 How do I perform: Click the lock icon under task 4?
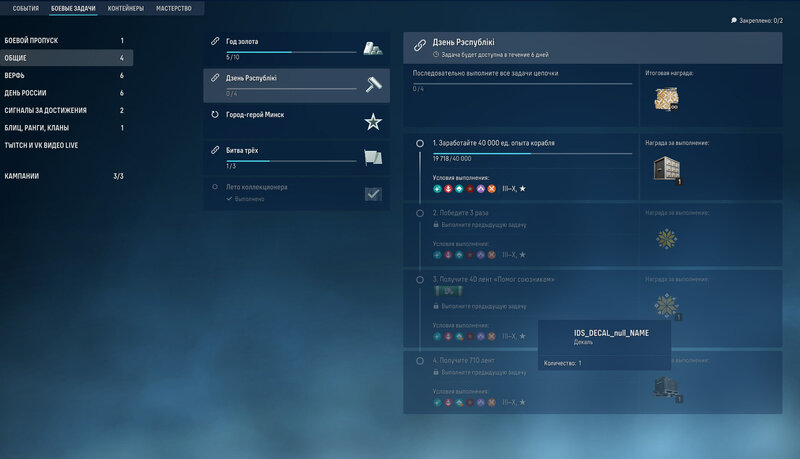pyautogui.click(x=436, y=372)
